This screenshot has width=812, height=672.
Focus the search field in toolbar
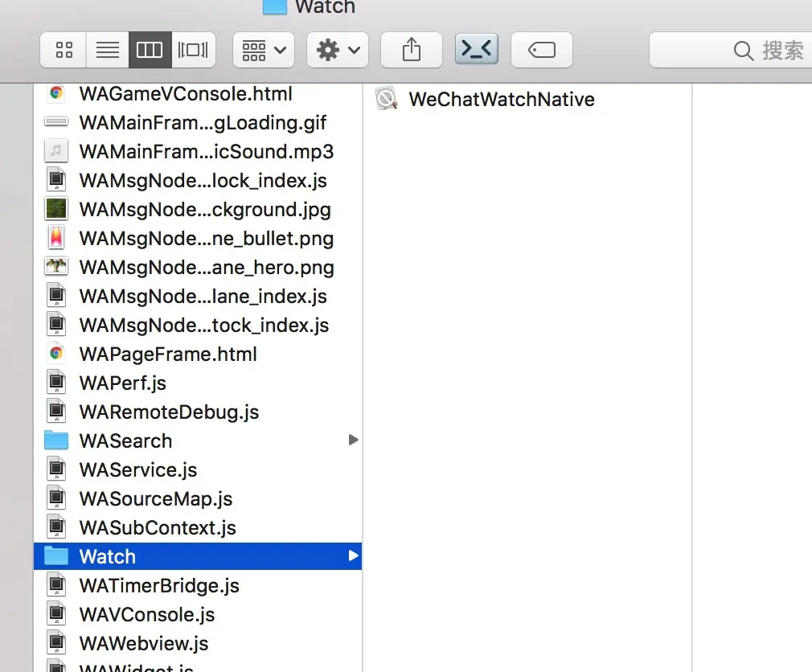730,50
